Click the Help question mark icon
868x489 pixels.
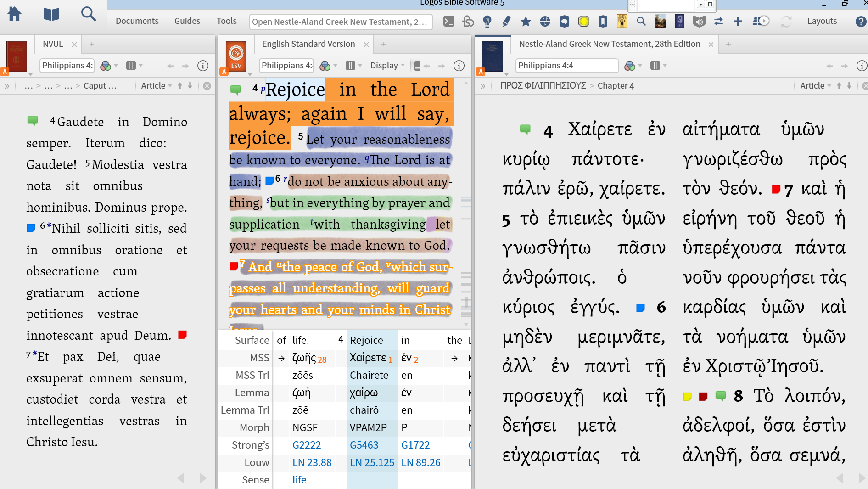point(860,22)
